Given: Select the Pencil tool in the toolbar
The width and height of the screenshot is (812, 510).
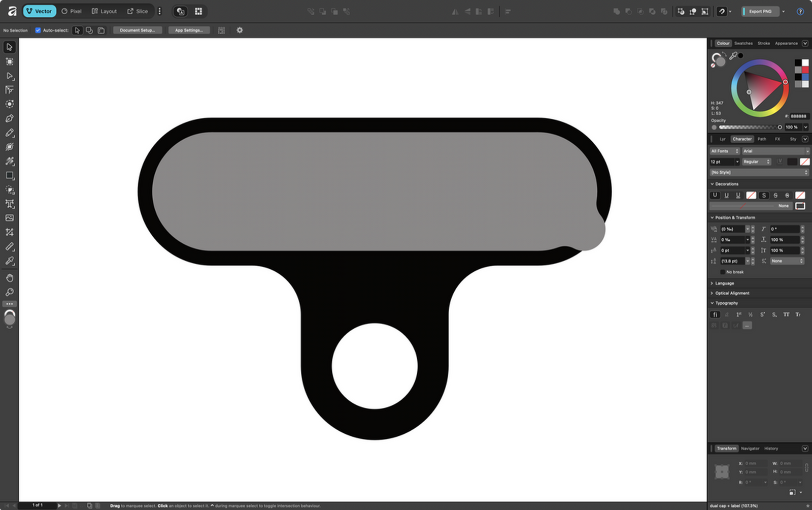Looking at the screenshot, I should point(9,133).
